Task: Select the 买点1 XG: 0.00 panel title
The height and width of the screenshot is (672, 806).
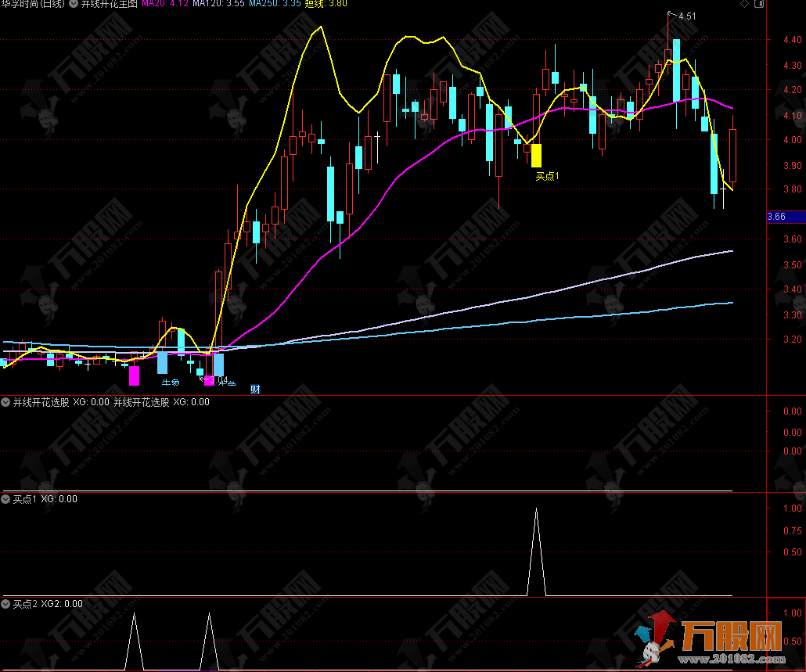Action: tap(45, 499)
